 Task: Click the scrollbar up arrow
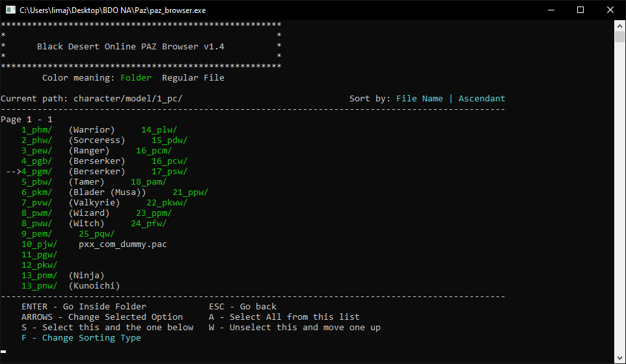(x=620, y=25)
